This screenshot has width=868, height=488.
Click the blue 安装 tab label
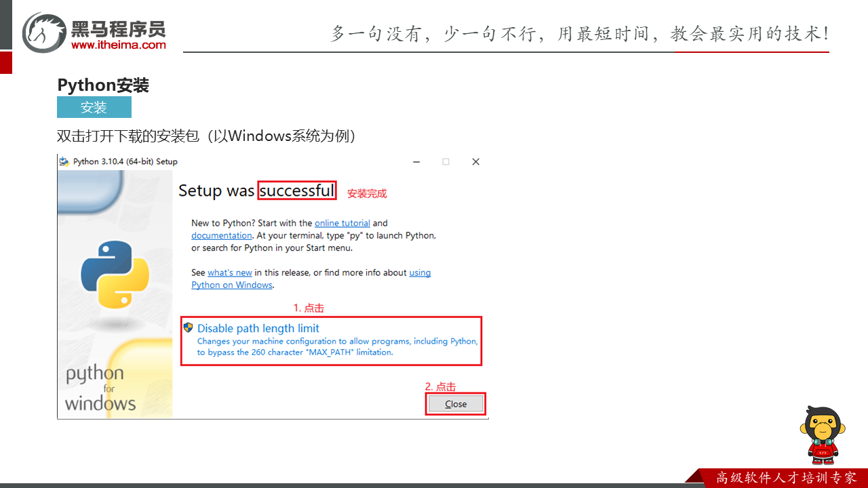[x=94, y=107]
